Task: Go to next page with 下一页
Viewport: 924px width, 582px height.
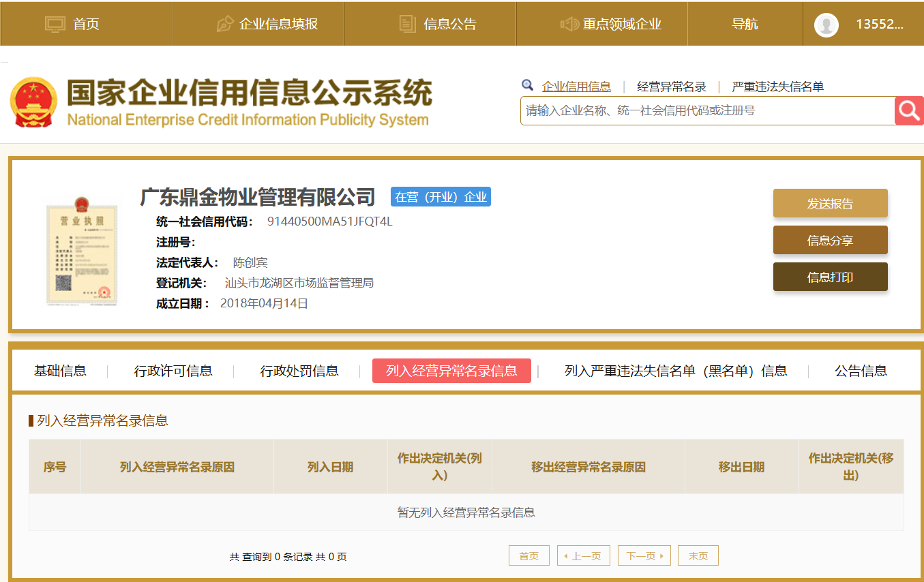Action: tap(644, 556)
